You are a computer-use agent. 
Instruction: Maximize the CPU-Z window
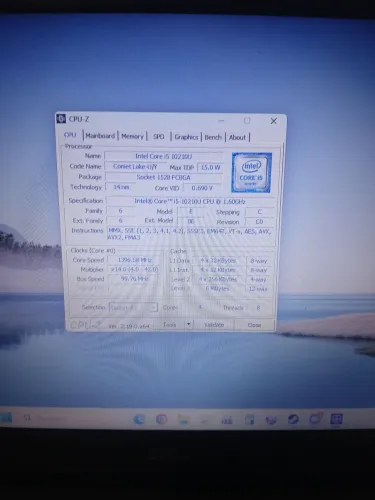point(247,121)
